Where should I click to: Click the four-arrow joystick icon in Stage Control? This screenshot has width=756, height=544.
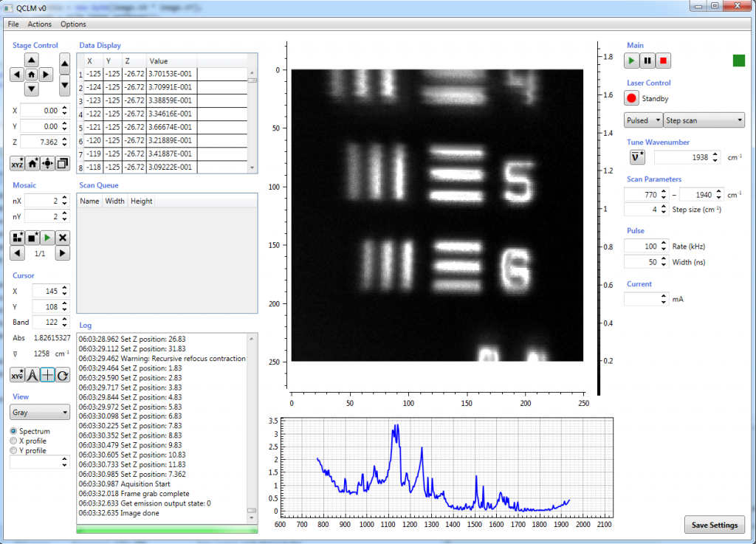[x=47, y=163]
